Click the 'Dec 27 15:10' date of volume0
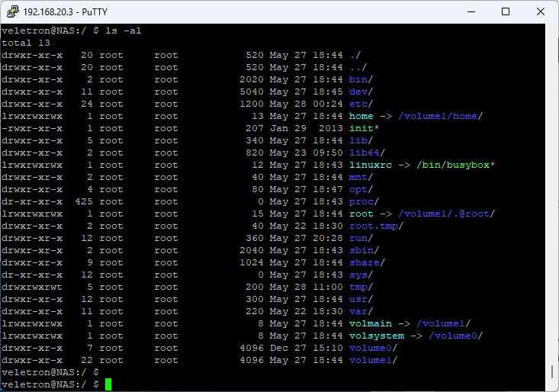This screenshot has height=392, width=559. [x=307, y=348]
